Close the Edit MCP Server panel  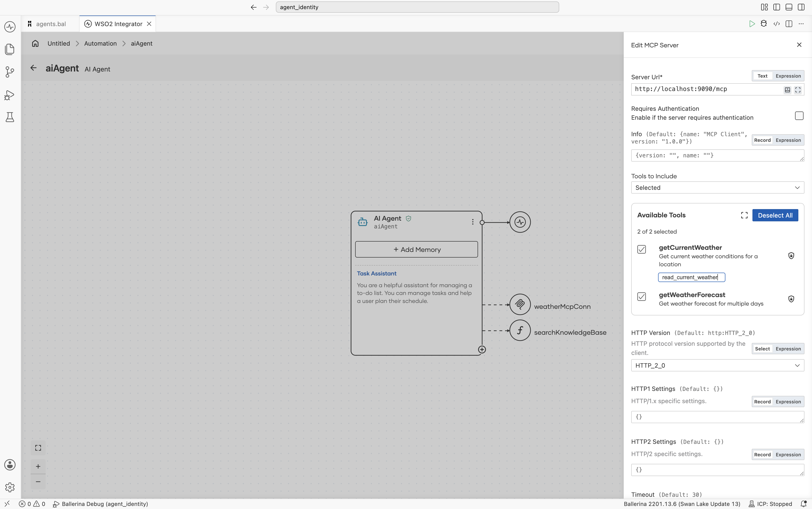pyautogui.click(x=799, y=45)
